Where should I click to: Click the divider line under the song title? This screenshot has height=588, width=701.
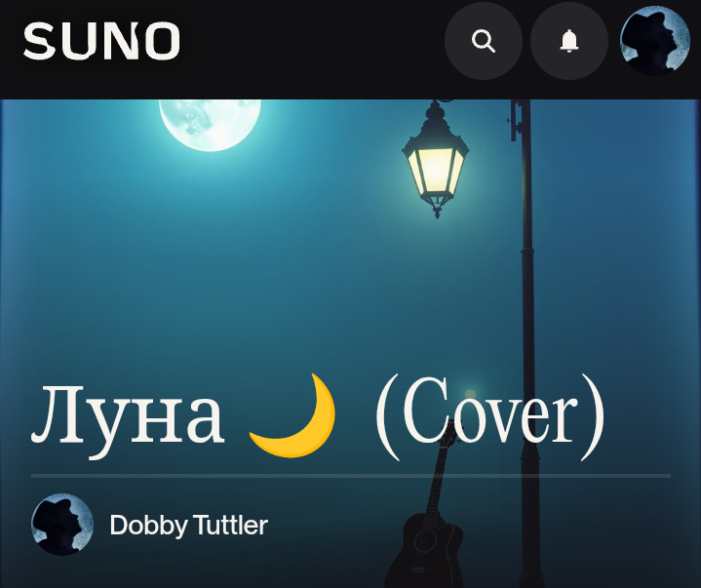(351, 476)
